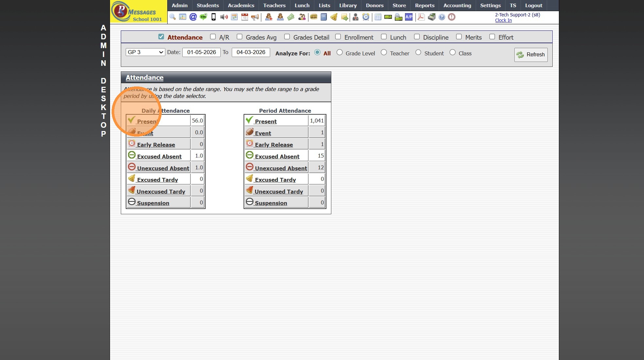Open the GP 3 grade period dropdown
The width and height of the screenshot is (644, 360).
click(145, 52)
